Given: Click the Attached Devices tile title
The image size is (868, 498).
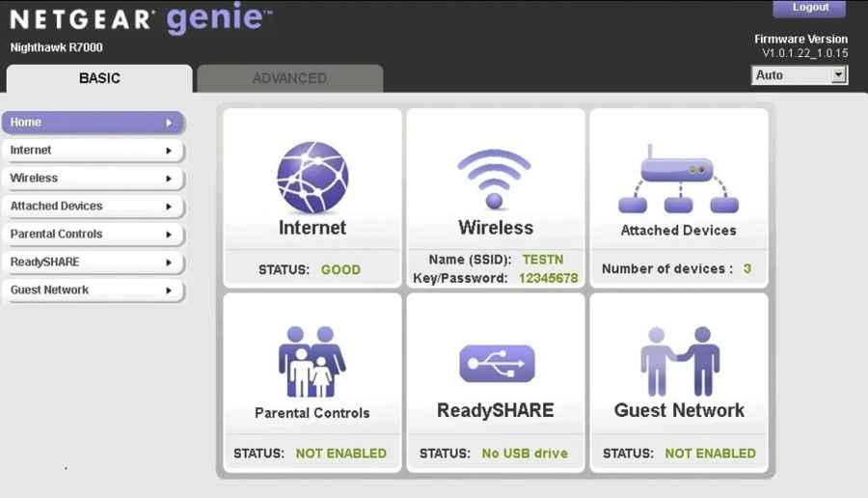Looking at the screenshot, I should pos(679,231).
